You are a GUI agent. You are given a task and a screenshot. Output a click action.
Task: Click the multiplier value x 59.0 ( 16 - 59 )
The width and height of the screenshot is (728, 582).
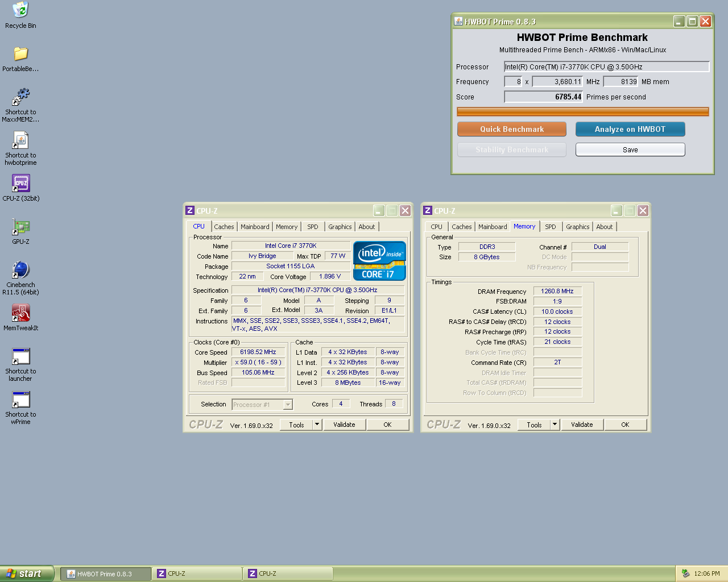[258, 363]
